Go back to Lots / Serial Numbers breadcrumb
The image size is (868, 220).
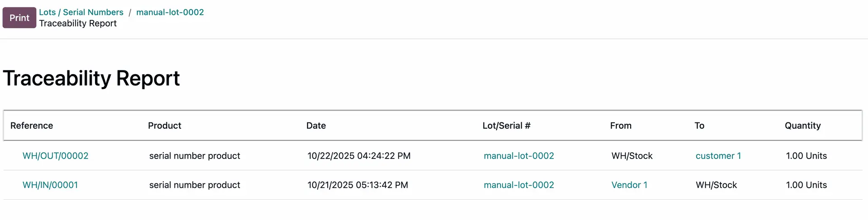tap(81, 12)
